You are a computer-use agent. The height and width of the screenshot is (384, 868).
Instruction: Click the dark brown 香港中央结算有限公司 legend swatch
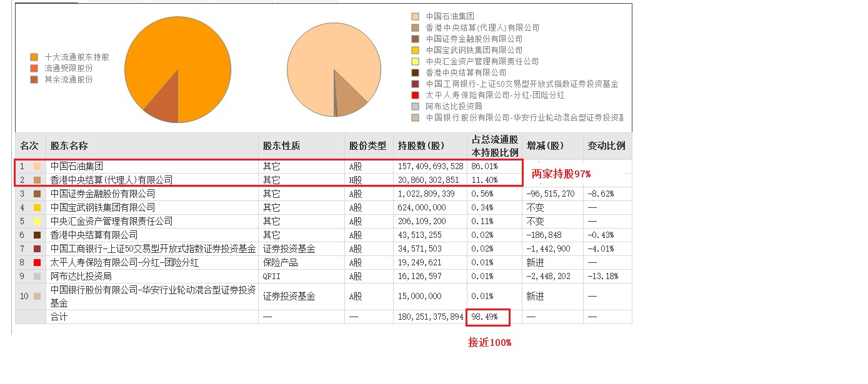(x=416, y=72)
